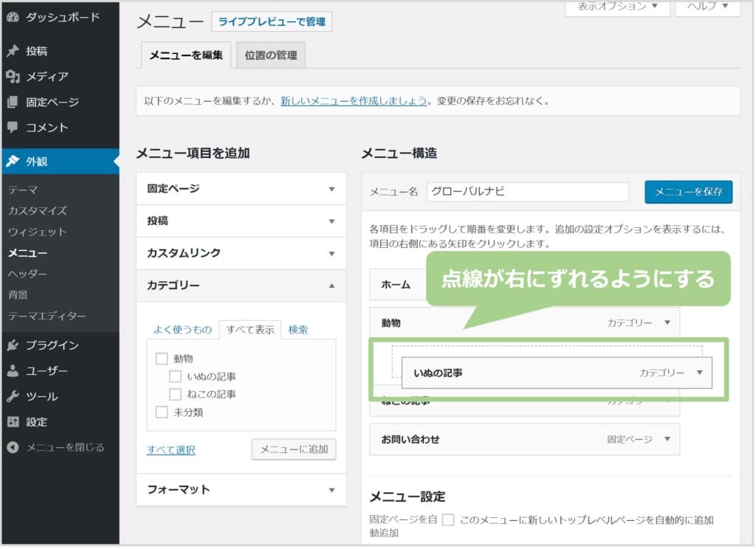Image resolution: width=756 pixels, height=549 pixels.
Task: Select the 検索 tab in categories
Action: (x=298, y=330)
